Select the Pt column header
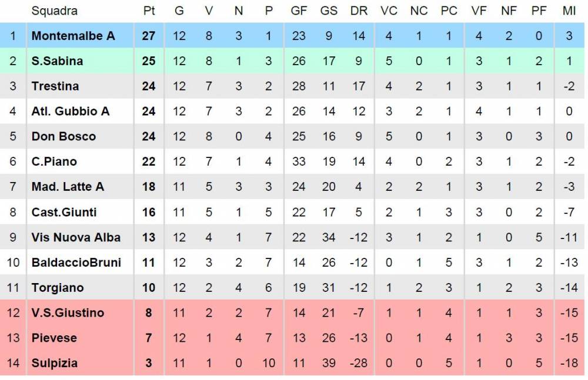 149,11
